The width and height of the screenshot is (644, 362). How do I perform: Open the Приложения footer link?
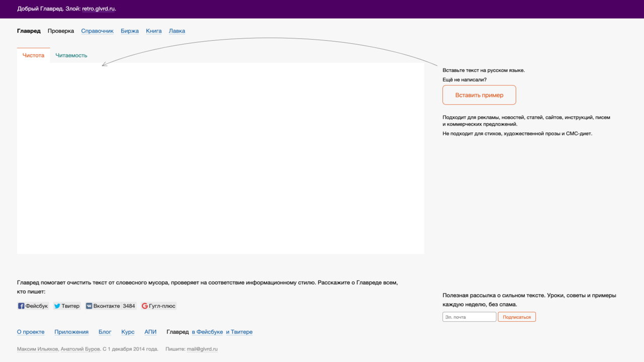(71, 332)
